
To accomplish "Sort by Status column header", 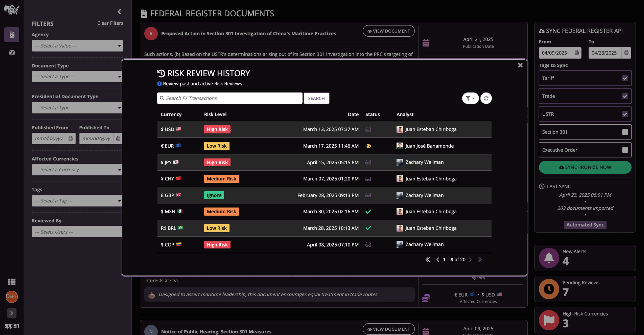I will coord(372,114).
